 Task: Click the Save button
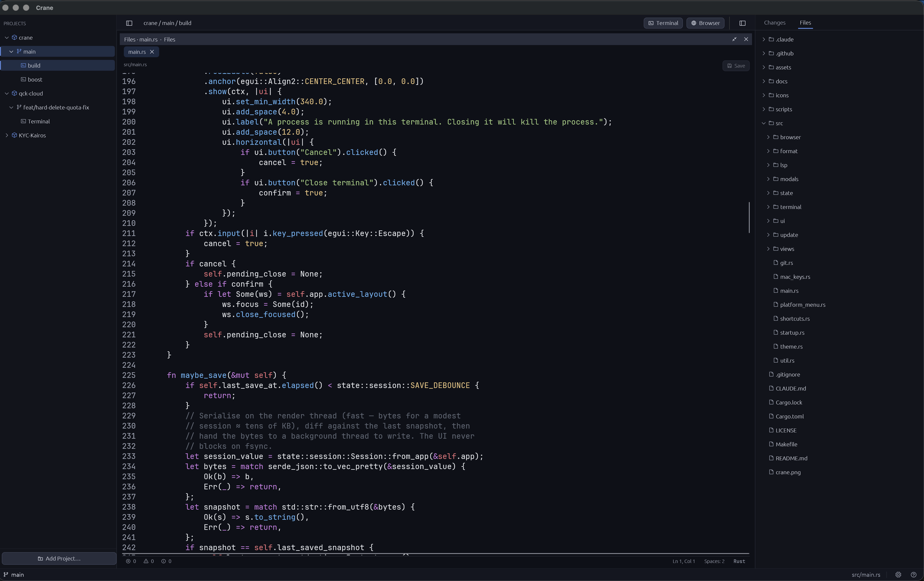click(x=736, y=66)
